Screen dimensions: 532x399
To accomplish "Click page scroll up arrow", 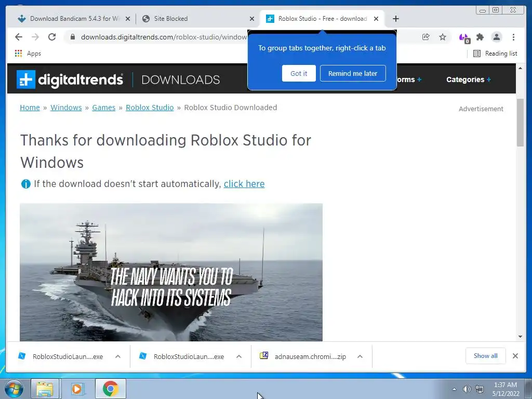I will (x=520, y=68).
